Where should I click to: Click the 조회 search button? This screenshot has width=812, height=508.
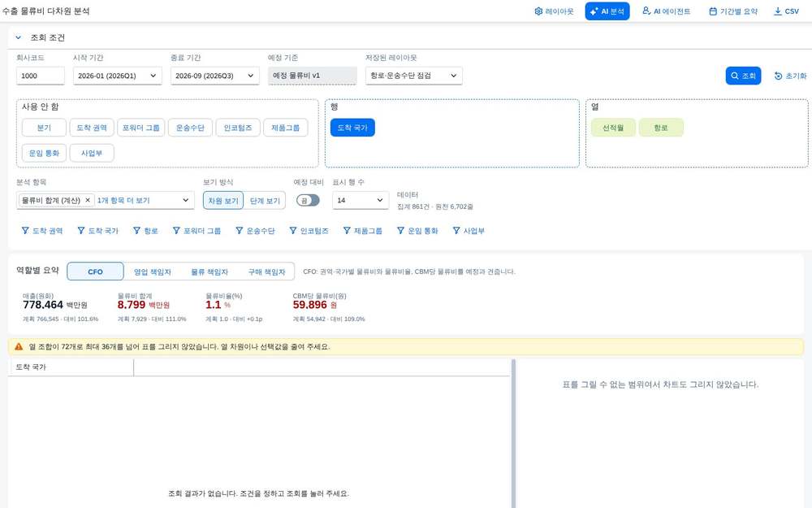(x=743, y=76)
